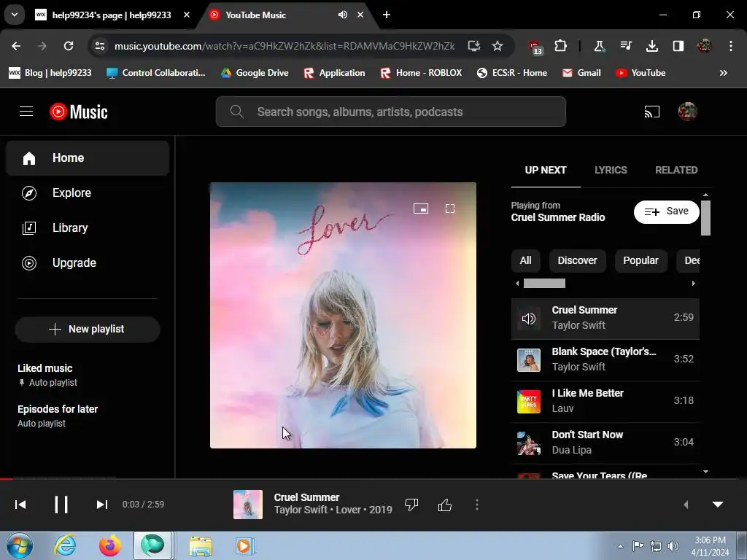747x560 pixels.
Task: Open media controls icon in toolbar
Action: coord(625,46)
